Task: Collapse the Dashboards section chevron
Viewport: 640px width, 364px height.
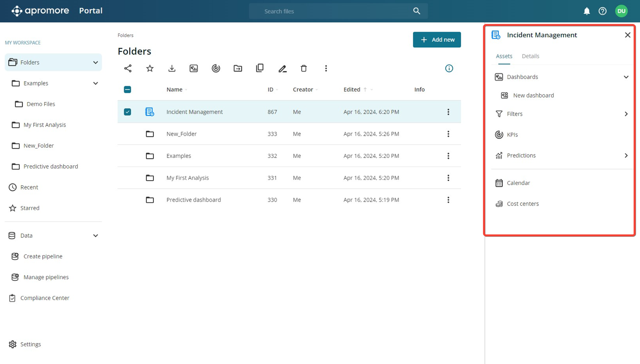Action: click(626, 77)
